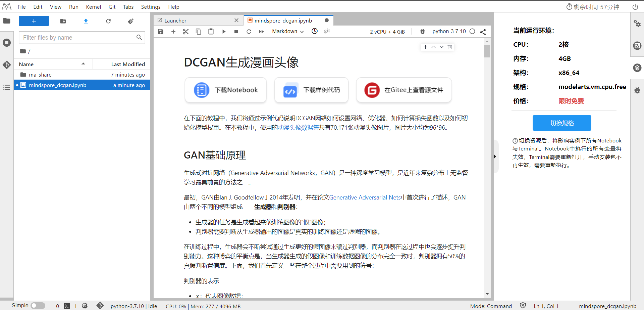The width and height of the screenshot is (644, 310).
Task: Toggle Simple mode in the status bar
Action: click(x=38, y=306)
